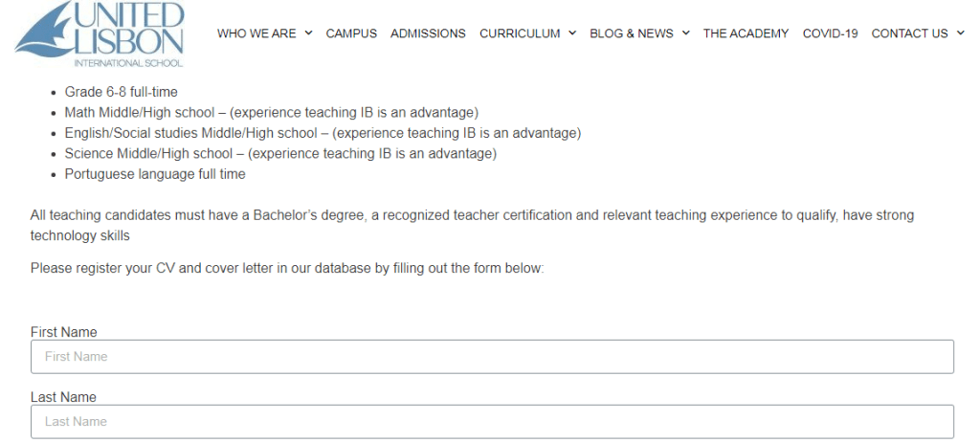The width and height of the screenshot is (980, 443).
Task: Focus the First Name input field
Action: coord(492,357)
